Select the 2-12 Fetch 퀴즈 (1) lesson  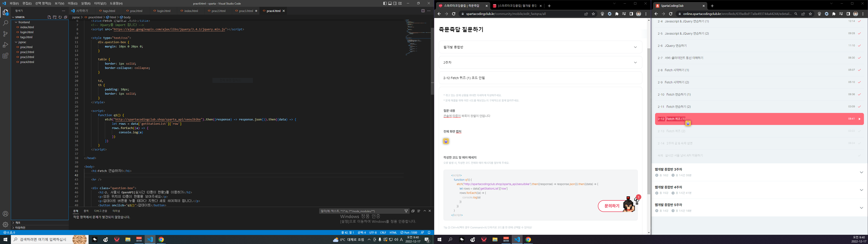click(759, 119)
